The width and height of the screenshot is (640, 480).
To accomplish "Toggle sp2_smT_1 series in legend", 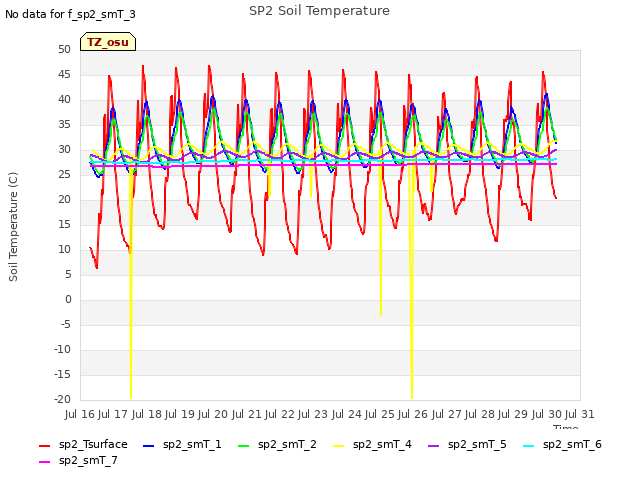I will tap(182, 444).
